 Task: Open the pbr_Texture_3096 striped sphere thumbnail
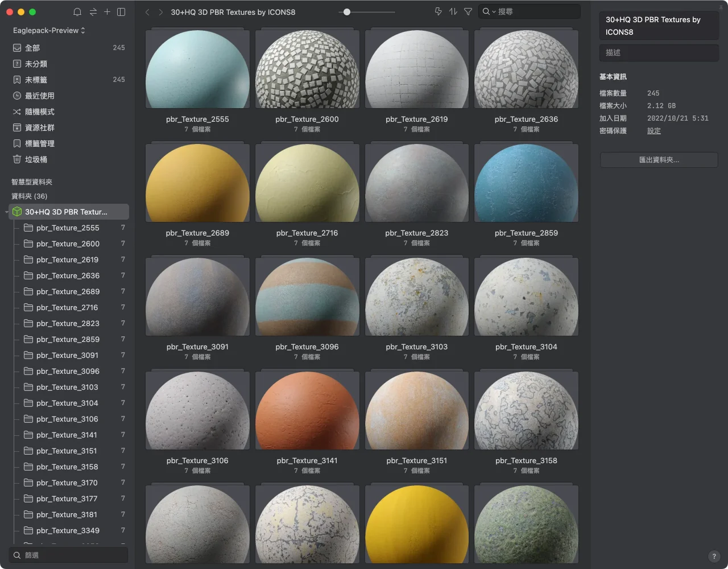point(307,296)
